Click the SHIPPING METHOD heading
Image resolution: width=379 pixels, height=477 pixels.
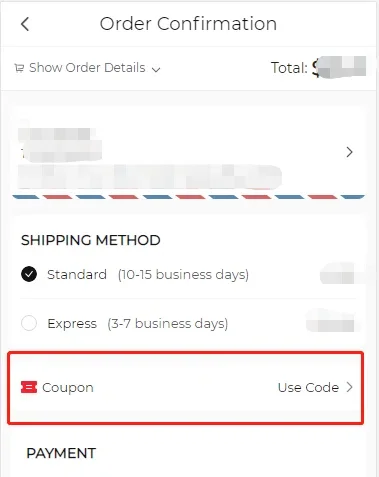pyautogui.click(x=91, y=240)
